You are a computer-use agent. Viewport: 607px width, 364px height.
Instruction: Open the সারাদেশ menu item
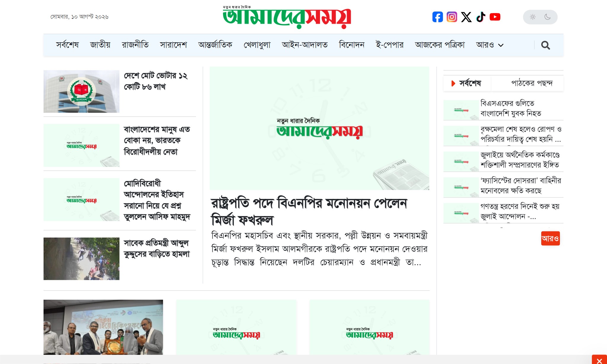point(173,45)
